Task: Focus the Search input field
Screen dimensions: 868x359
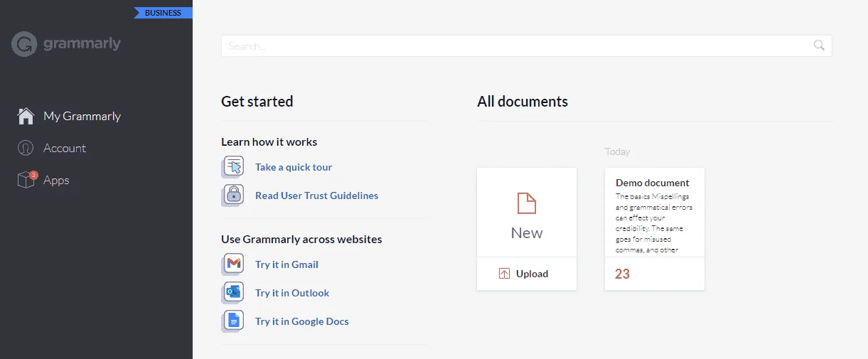Action: 526,45
